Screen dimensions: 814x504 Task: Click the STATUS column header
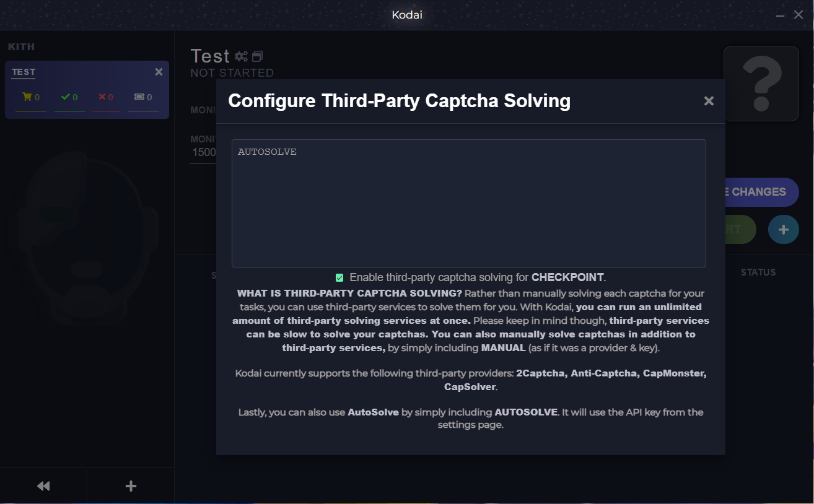coord(758,272)
